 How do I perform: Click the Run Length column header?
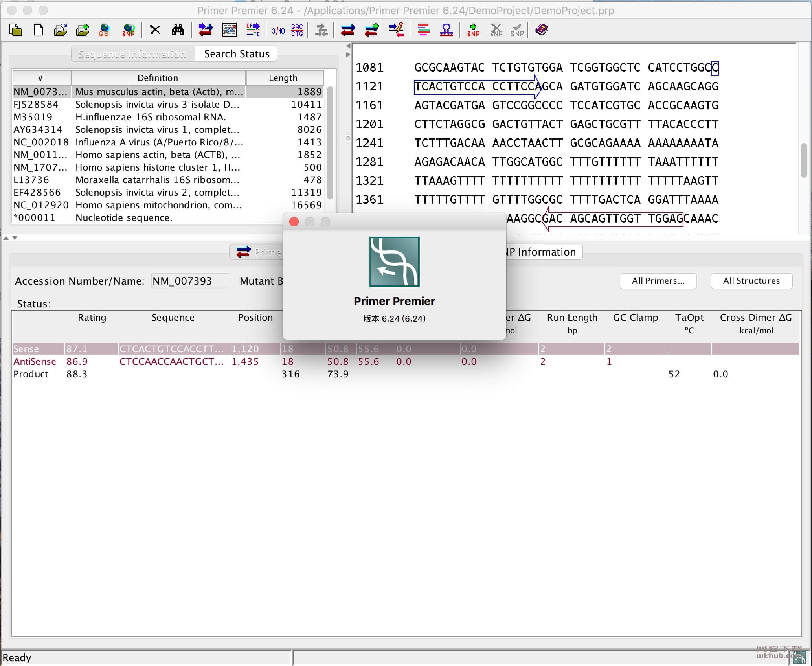point(572,323)
